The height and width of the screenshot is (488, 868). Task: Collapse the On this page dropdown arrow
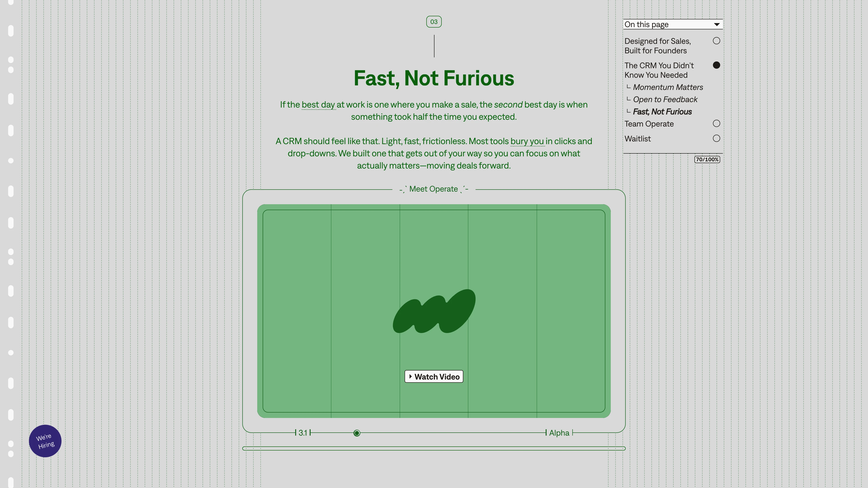(x=717, y=24)
